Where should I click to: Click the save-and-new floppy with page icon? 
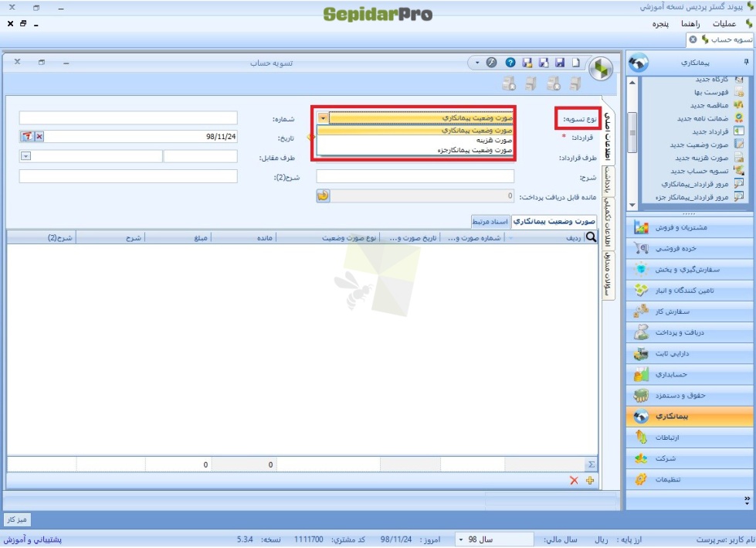tap(544, 63)
